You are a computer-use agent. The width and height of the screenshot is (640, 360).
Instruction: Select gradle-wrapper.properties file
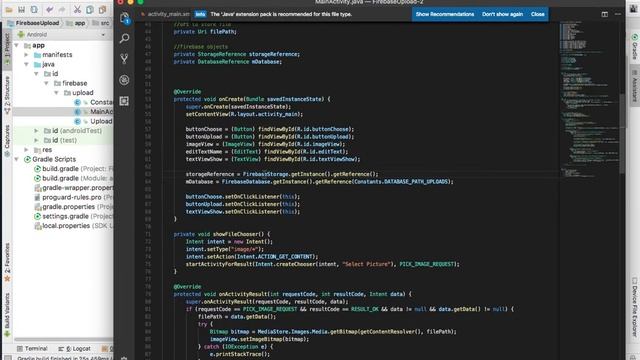click(73, 188)
